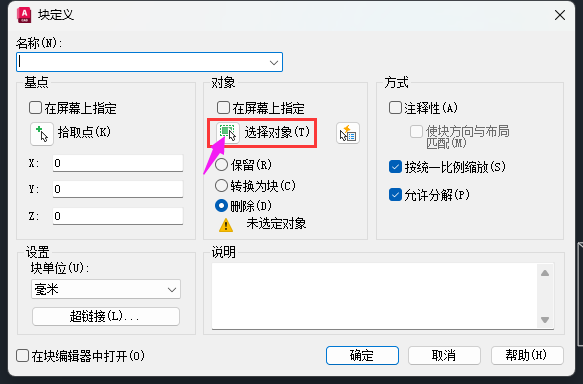Click the 超链接(L)... button
The width and height of the screenshot is (583, 384).
tap(106, 316)
